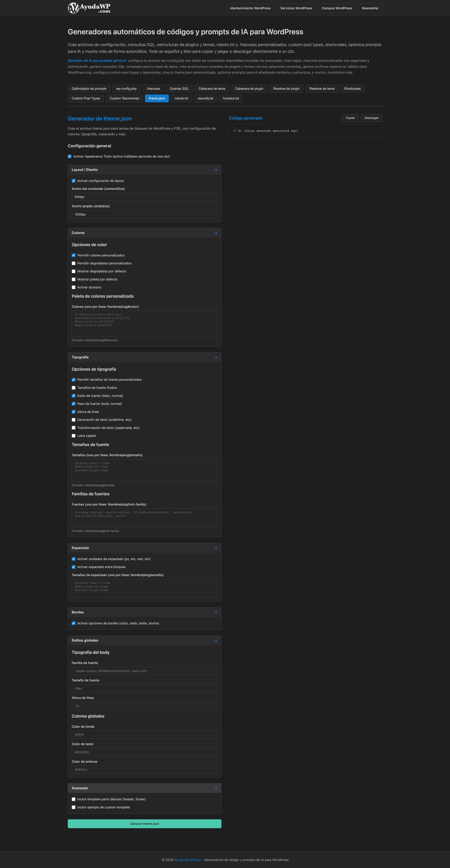Collapse the Colores section arrow
Viewport: 450px width, 868px height.
point(216,233)
